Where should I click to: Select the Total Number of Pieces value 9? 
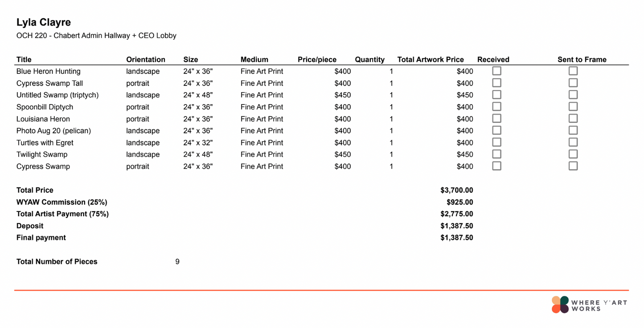(x=177, y=262)
